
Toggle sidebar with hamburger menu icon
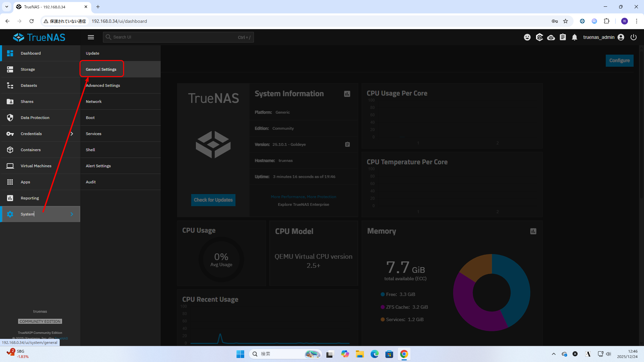(91, 37)
